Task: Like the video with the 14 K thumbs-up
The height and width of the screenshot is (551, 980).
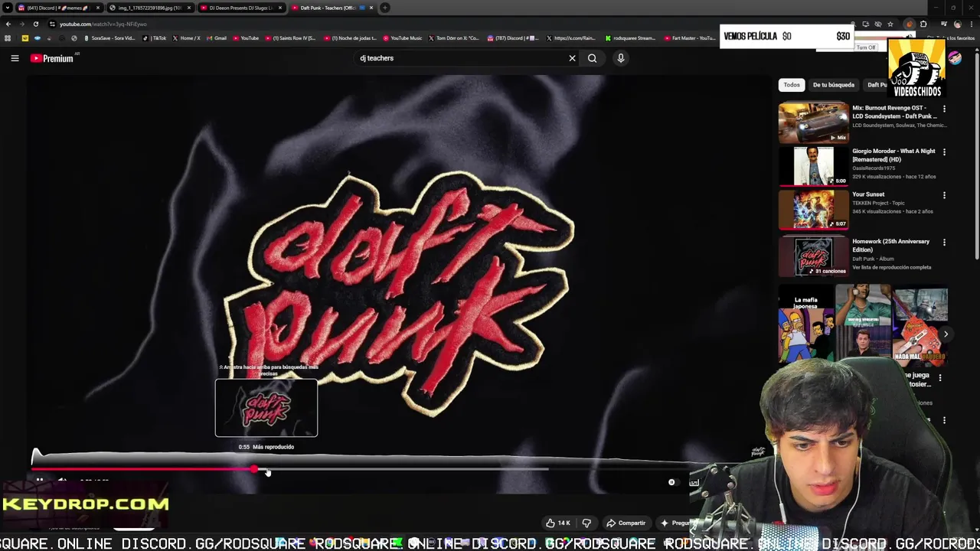Action: tap(557, 523)
